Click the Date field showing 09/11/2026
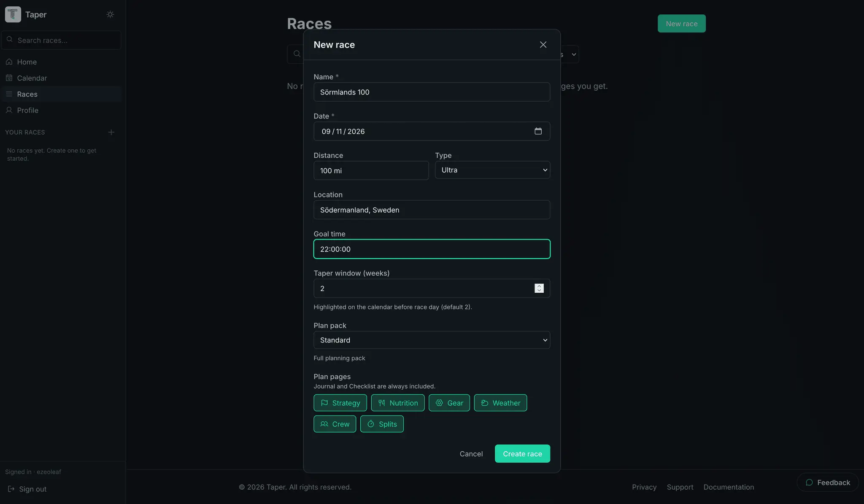 click(432, 131)
